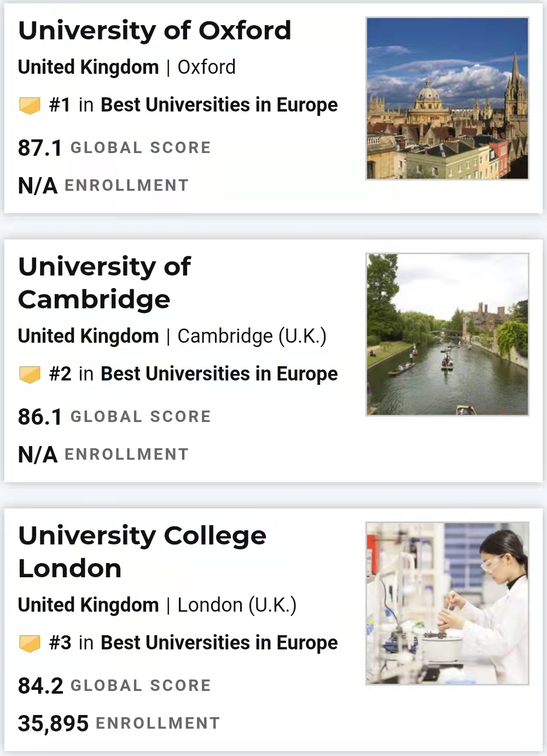Open the UCL laboratory thumbnail image
Viewport: 547px width, 756px height.
(x=447, y=603)
